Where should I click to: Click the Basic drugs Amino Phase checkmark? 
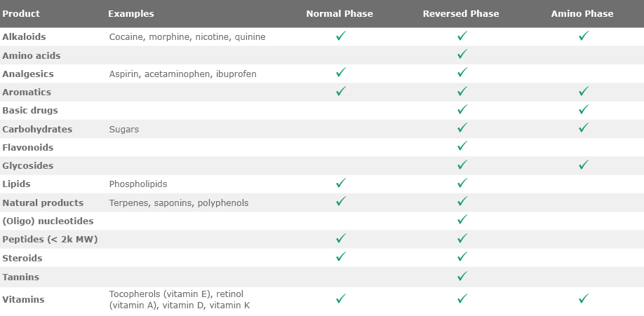click(583, 109)
